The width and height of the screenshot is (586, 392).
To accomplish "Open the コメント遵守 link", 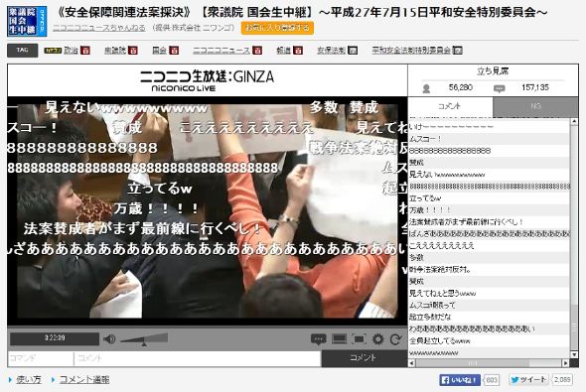I will click(x=84, y=380).
